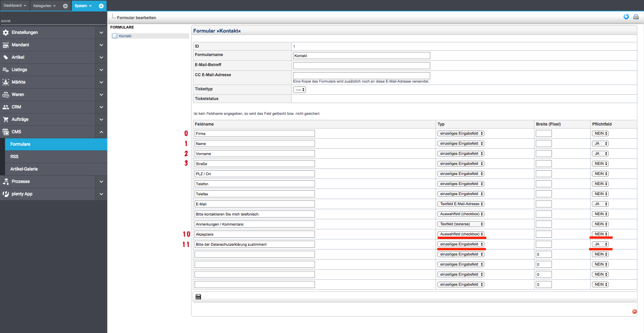This screenshot has height=333, width=644.
Task: Expand the Artikel menu chevron
Action: (101, 57)
